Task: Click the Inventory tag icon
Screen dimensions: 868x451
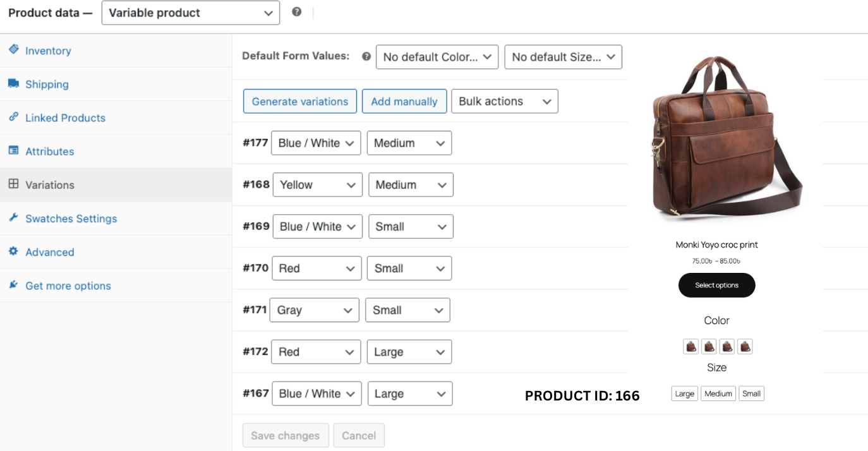Action: coord(13,49)
